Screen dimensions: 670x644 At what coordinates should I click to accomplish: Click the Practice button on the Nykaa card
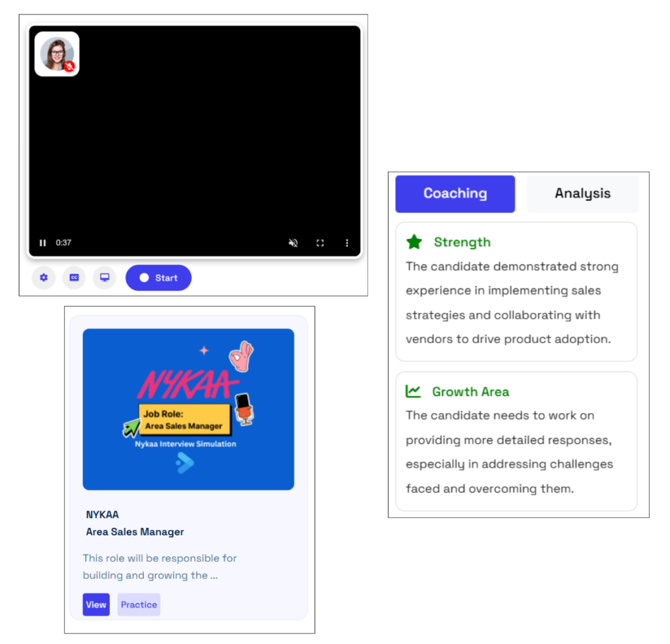139,605
